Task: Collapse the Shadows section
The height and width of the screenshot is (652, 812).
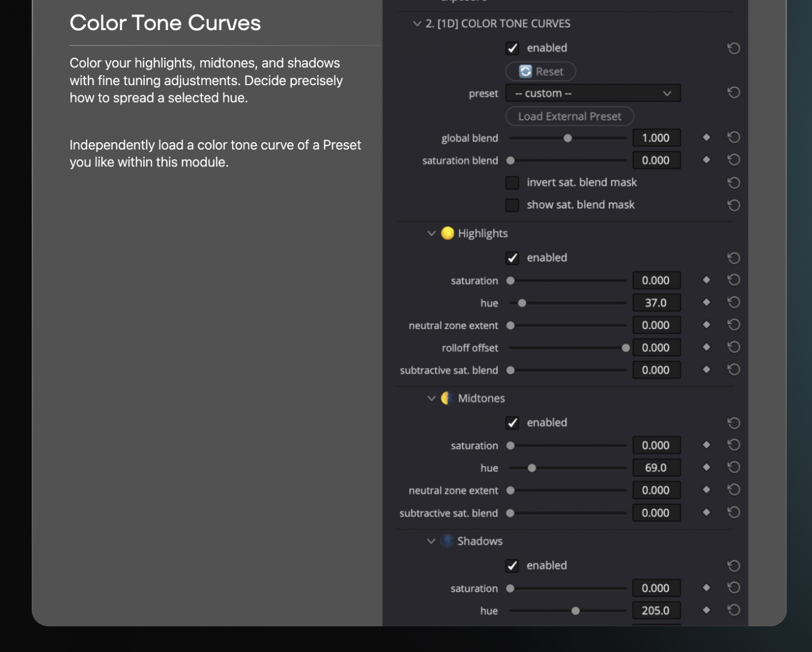Action: pos(431,541)
